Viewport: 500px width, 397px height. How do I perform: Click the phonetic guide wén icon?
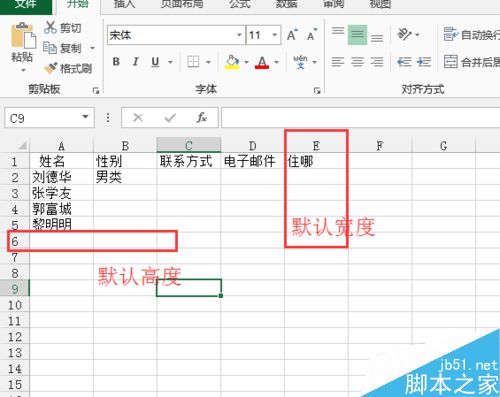(300, 62)
